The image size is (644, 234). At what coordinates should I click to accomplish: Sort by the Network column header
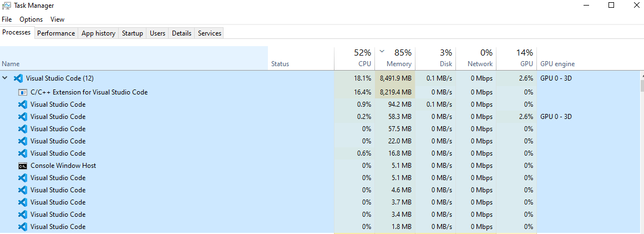[475, 58]
